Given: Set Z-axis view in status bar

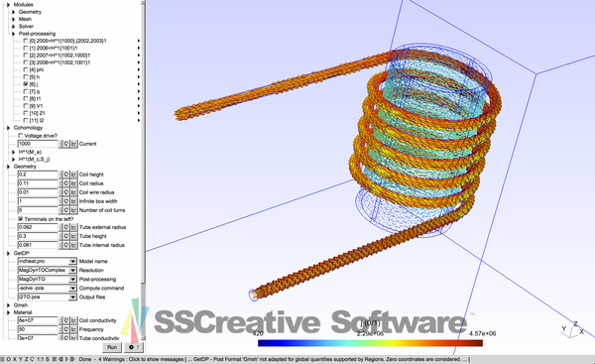Looking at the screenshot, I should click(x=26, y=359).
